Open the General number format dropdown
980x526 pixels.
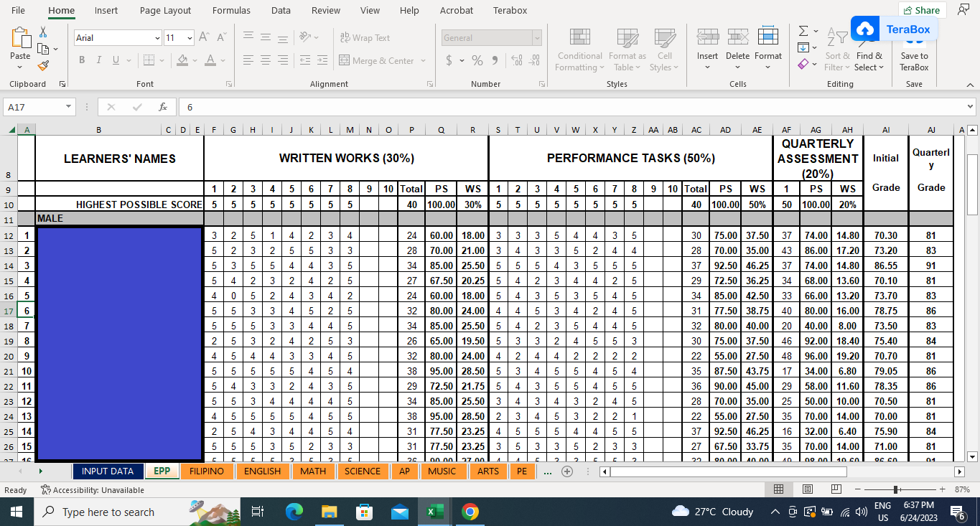[536, 38]
